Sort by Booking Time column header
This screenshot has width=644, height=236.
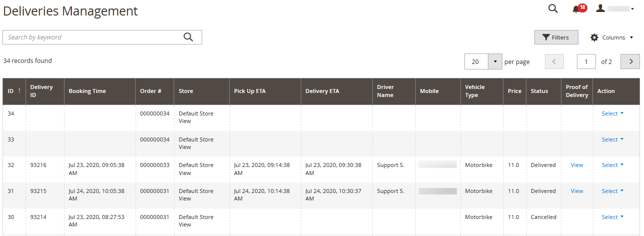coord(87,91)
